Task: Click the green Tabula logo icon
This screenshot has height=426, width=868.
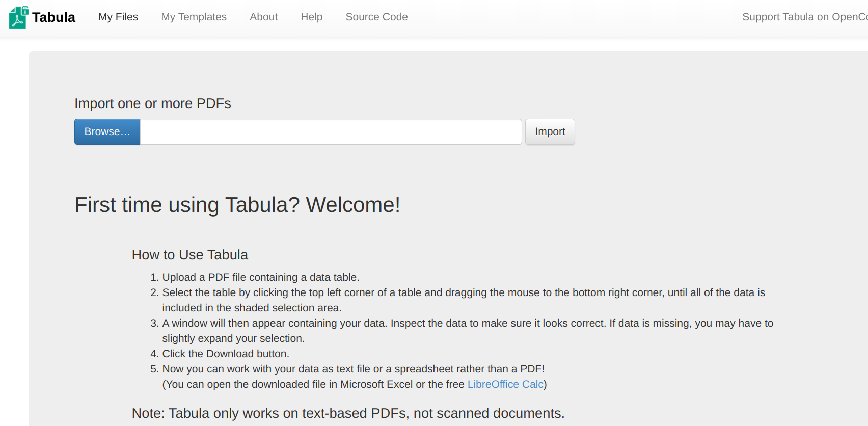Action: tap(18, 17)
